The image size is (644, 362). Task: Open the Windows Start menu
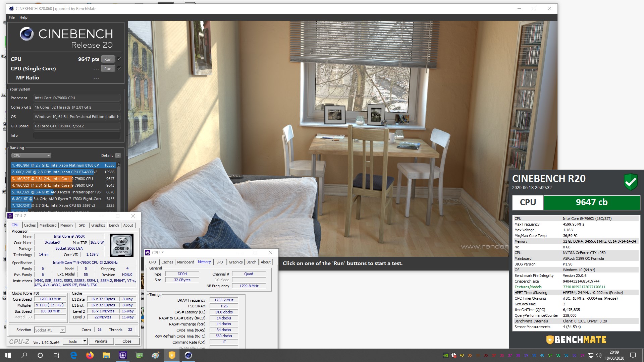point(8,355)
